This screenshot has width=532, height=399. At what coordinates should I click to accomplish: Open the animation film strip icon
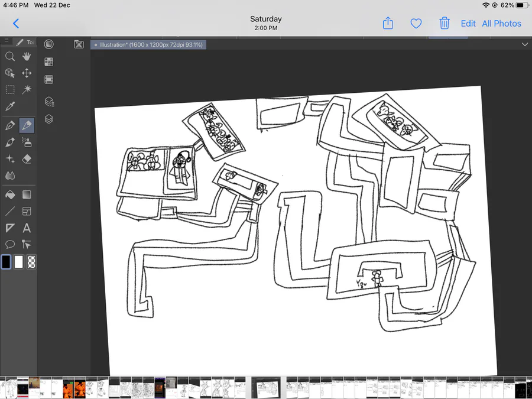pos(49,79)
